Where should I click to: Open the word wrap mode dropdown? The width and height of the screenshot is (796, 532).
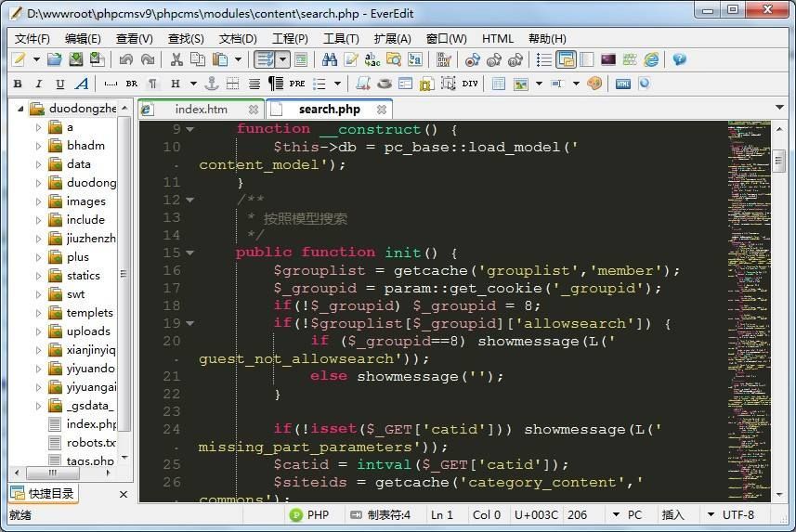click(282, 60)
